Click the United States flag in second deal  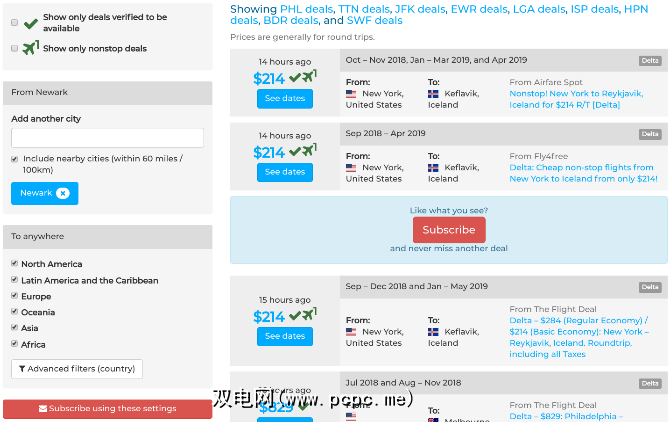point(351,168)
